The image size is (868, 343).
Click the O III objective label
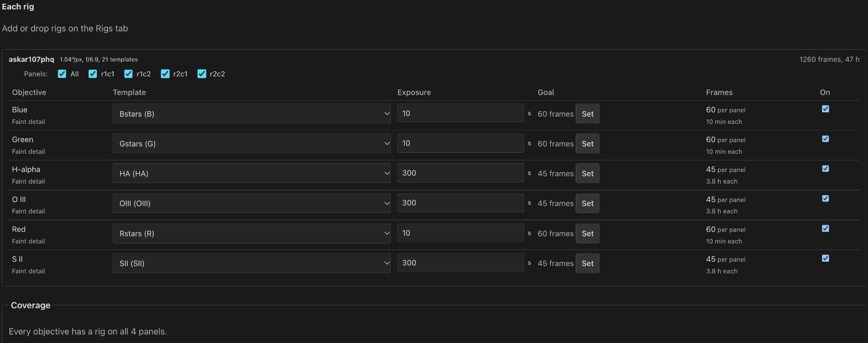19,199
